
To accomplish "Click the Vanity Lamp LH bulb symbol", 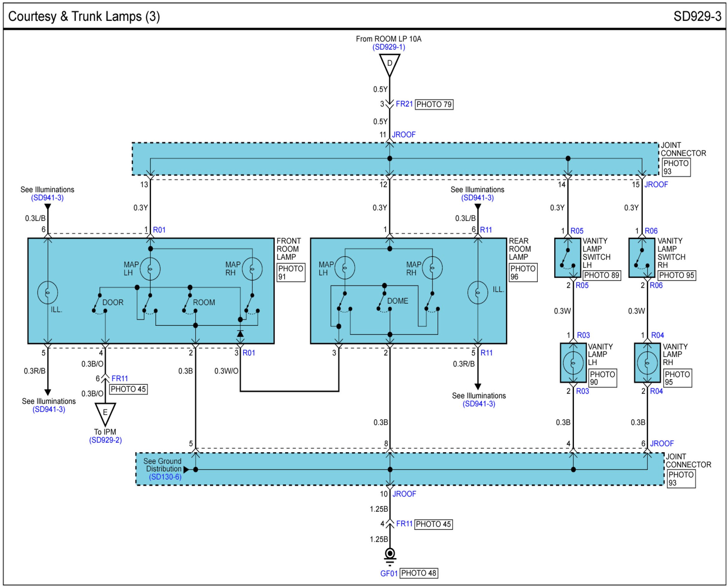I will click(573, 363).
